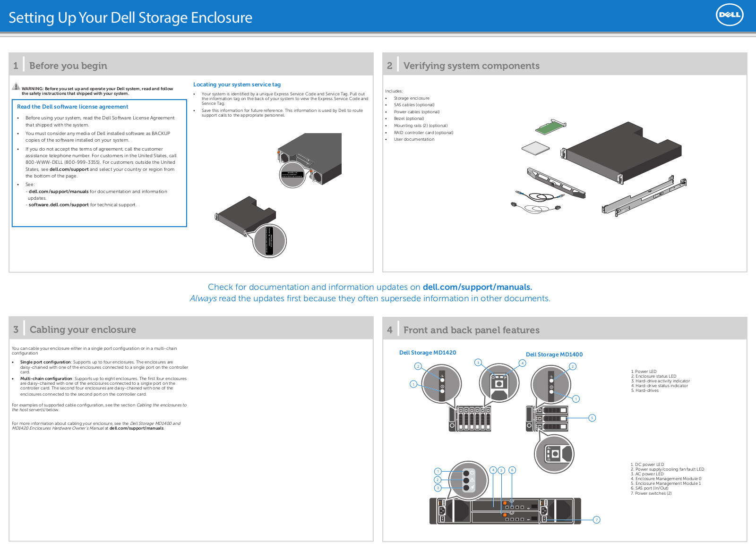This screenshot has width=756, height=558.
Task: Click the user documentation booklet illustration
Action: pos(536,148)
